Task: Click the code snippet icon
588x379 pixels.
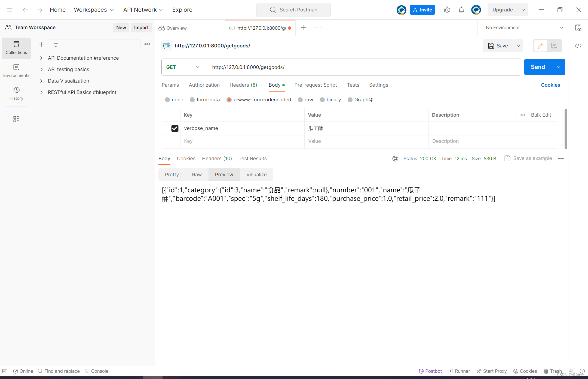Action: [578, 46]
